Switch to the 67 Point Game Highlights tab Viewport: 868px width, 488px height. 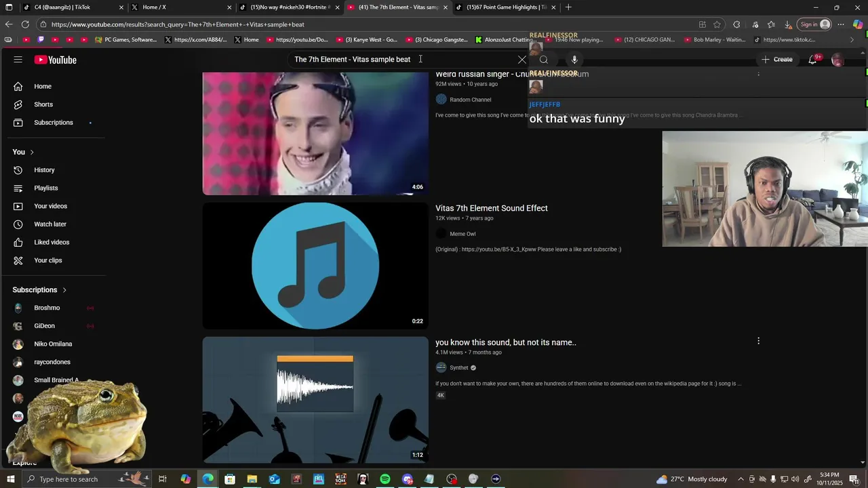point(506,7)
